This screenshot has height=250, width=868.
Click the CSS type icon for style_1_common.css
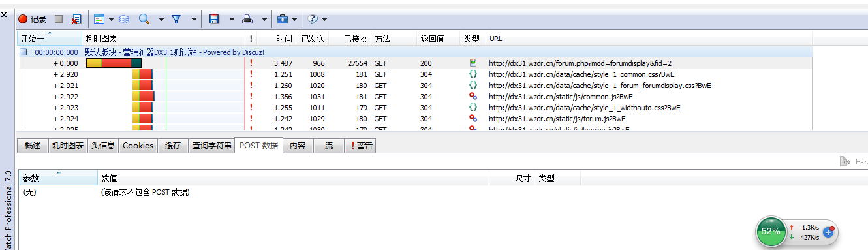pos(473,74)
